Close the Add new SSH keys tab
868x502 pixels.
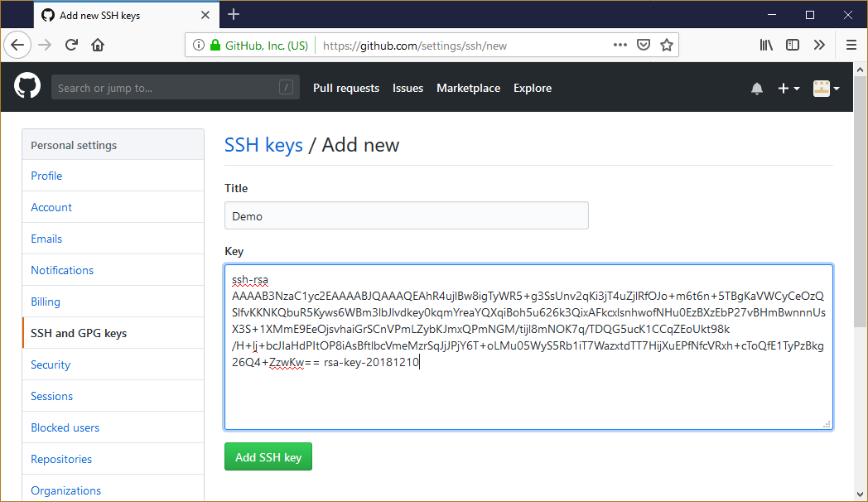[x=205, y=15]
